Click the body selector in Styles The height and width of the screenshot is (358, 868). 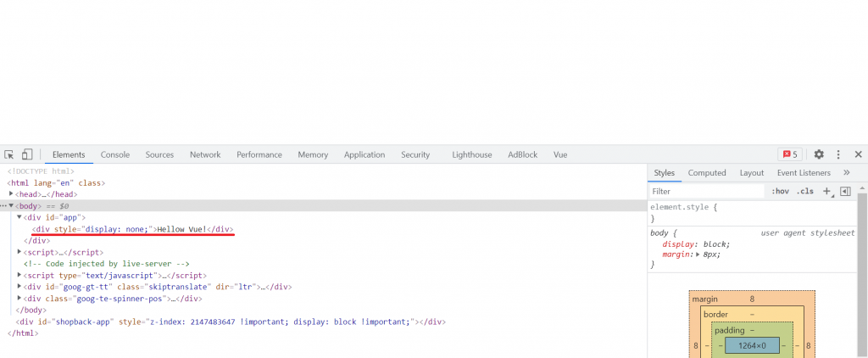point(661,233)
